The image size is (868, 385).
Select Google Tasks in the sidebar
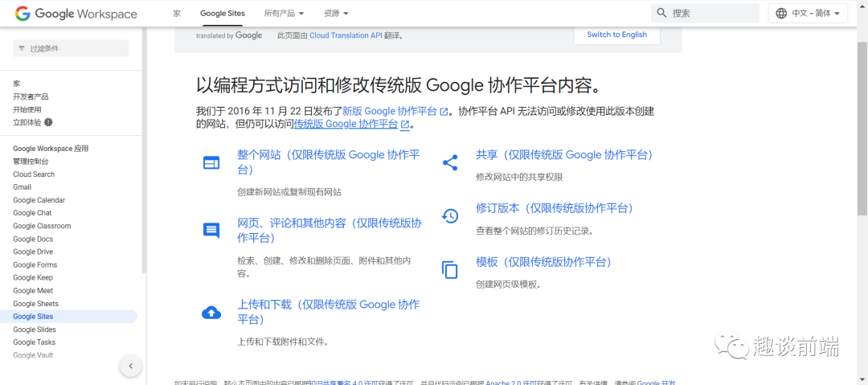[x=35, y=342]
